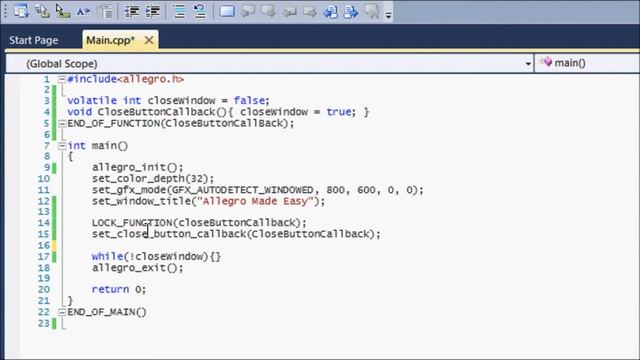
Task: Comment out the selected lines
Action: click(179, 11)
